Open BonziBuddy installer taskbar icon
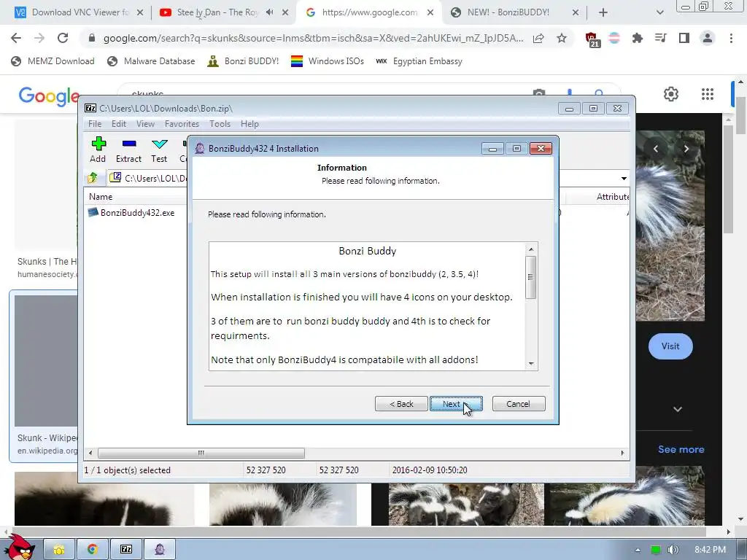Image resolution: width=747 pixels, height=560 pixels. [x=160, y=550]
